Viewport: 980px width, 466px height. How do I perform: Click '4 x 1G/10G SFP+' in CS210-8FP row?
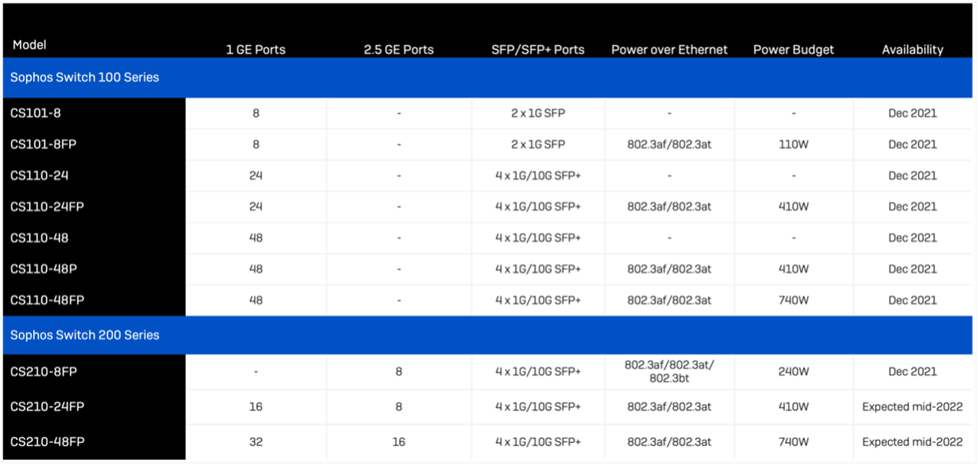537,372
